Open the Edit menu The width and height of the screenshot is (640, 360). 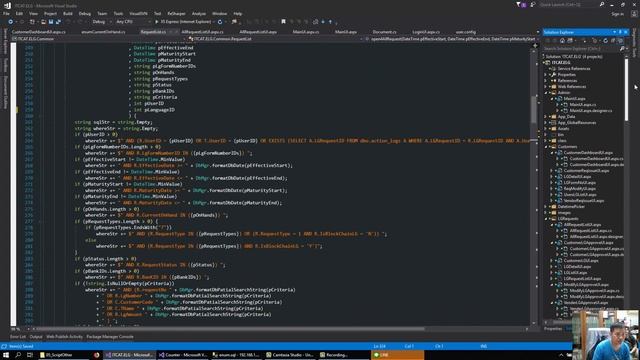(19, 13)
